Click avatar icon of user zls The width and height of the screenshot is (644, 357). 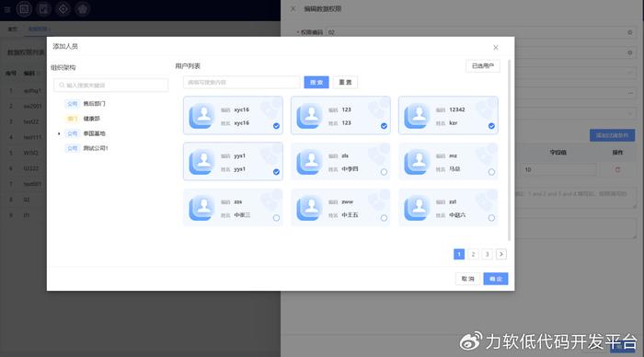(x=309, y=162)
